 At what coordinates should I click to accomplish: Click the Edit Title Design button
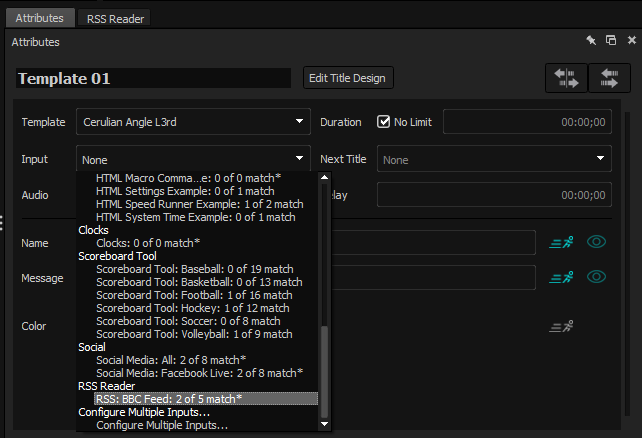pyautogui.click(x=348, y=78)
